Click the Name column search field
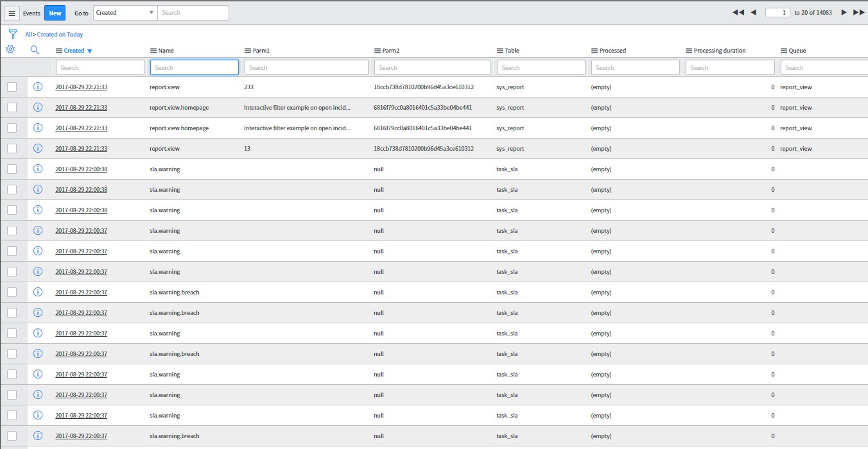 (194, 67)
